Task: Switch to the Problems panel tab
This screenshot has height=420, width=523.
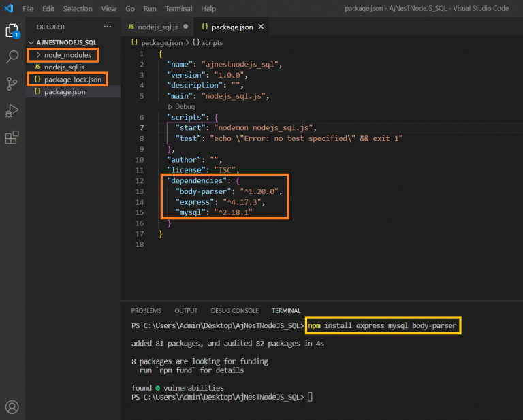Action: (x=146, y=310)
